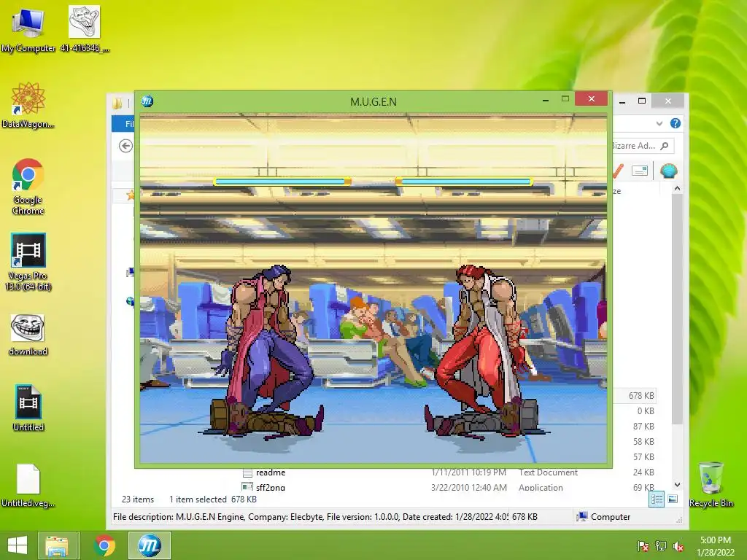Open the Untitled video file icon

[x=28, y=408]
